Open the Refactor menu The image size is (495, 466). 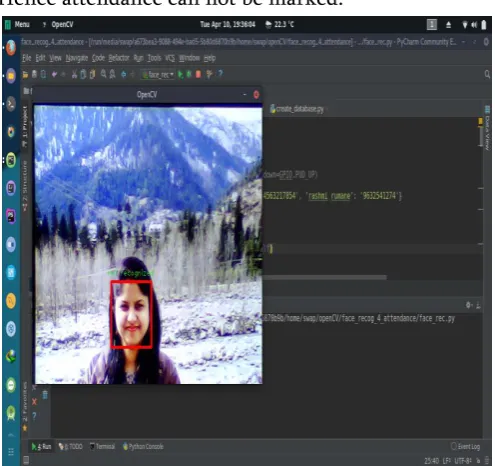point(119,58)
